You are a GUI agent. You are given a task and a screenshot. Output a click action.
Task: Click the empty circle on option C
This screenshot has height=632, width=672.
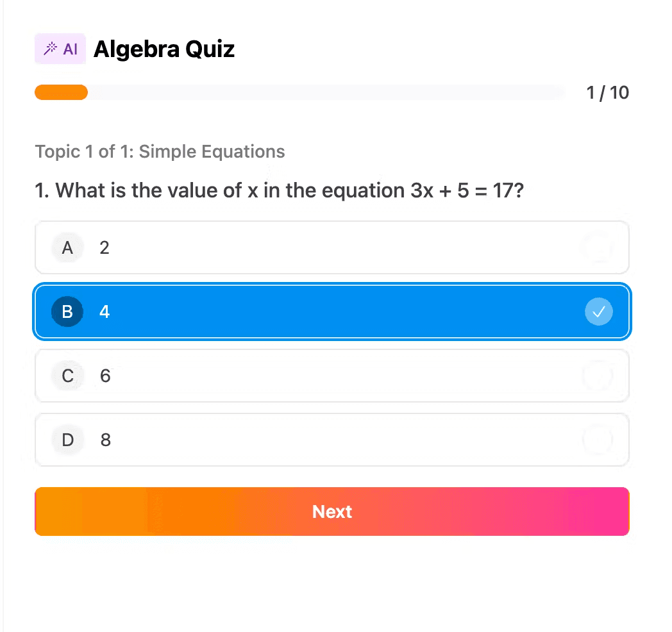(598, 376)
